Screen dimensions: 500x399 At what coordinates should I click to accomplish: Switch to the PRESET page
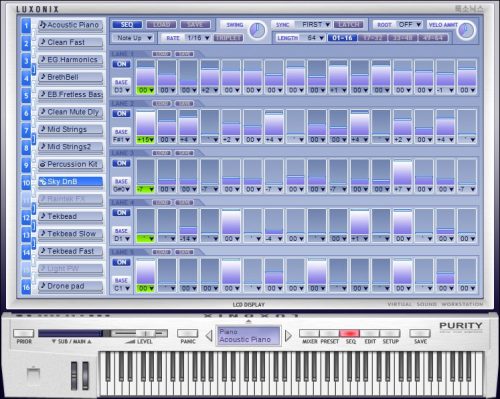click(x=329, y=333)
